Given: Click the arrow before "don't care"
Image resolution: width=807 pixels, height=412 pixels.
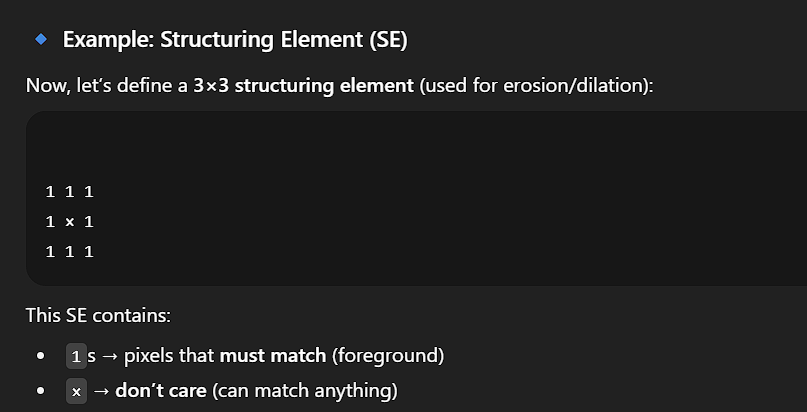Looking at the screenshot, I should (101, 389).
